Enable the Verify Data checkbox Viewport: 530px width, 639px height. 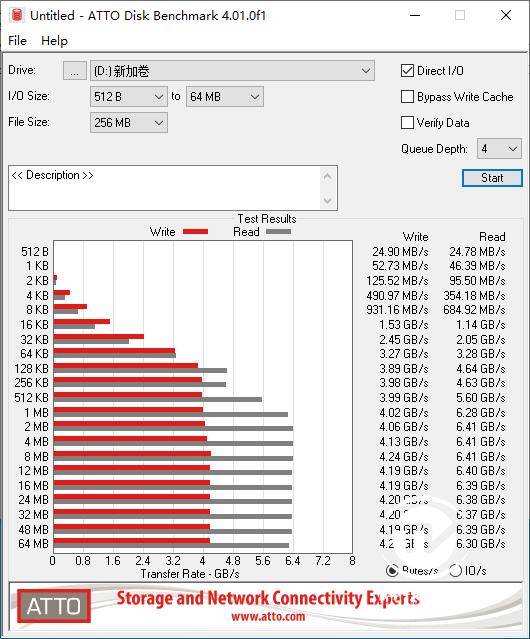click(x=407, y=123)
